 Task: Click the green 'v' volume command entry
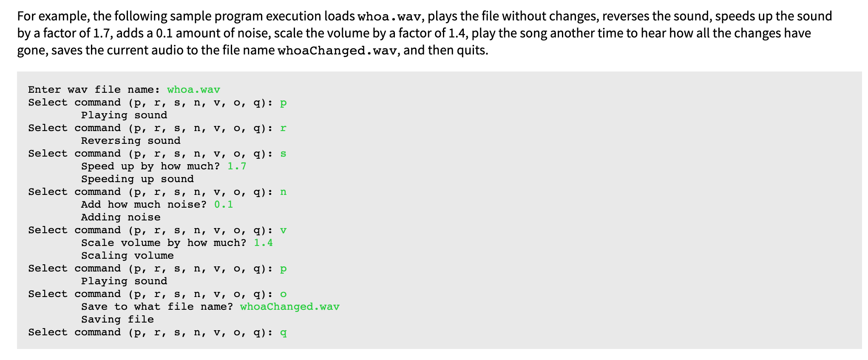[x=284, y=230]
